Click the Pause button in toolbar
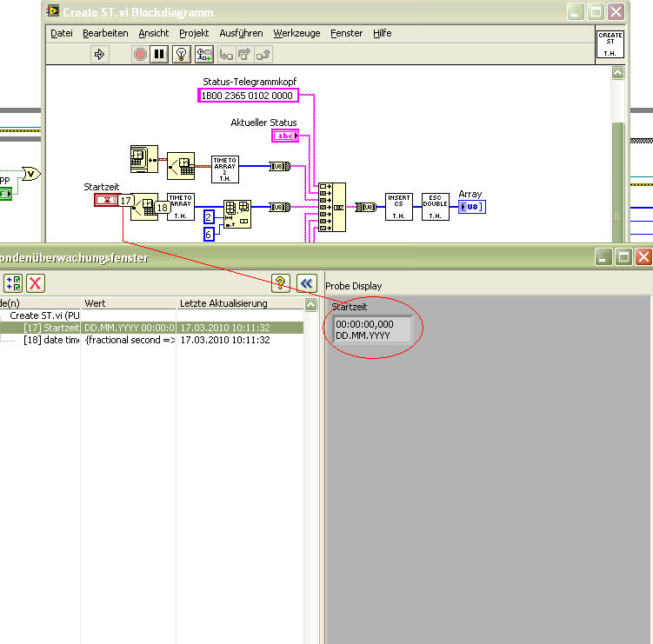 [159, 55]
